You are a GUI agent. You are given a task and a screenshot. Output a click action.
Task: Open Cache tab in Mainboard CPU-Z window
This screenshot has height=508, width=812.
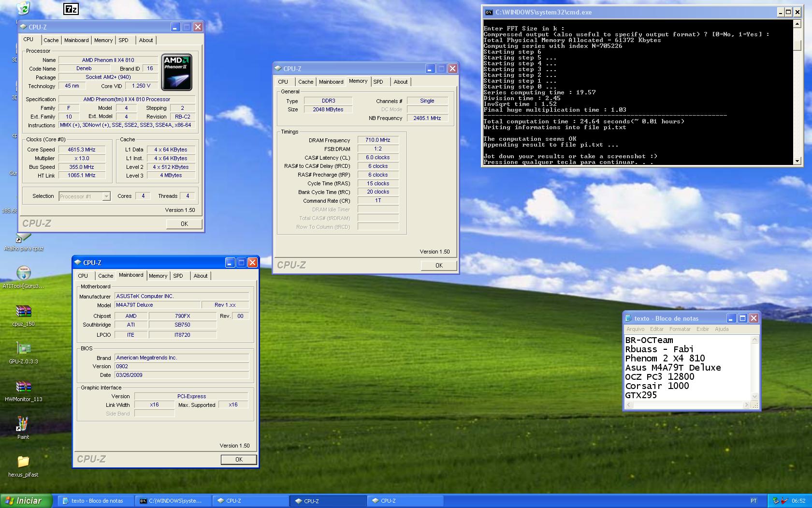(106, 276)
